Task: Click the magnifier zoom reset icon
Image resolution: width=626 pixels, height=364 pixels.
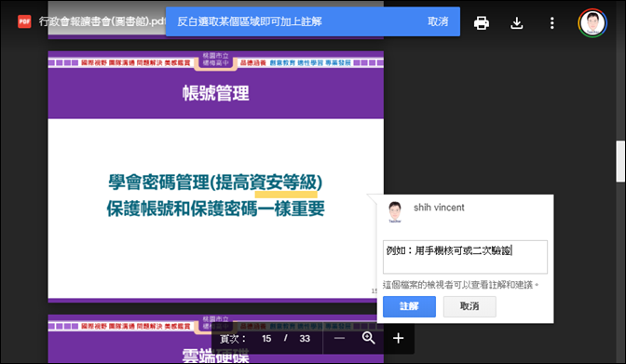Action: [369, 339]
